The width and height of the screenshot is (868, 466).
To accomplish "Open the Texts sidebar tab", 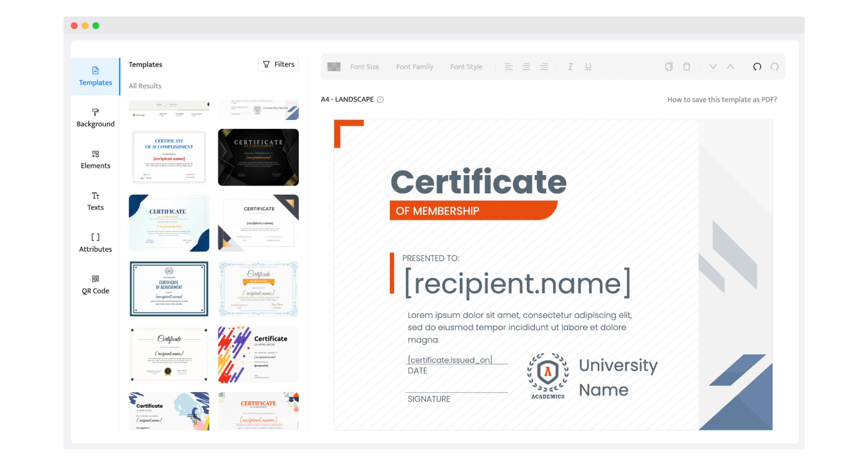I will 95,202.
